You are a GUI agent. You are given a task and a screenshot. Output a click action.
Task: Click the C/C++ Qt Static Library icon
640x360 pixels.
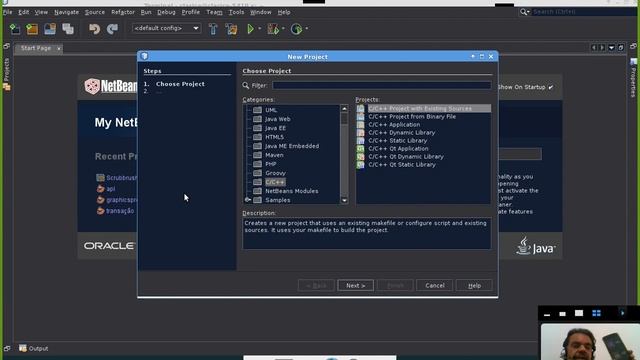point(360,164)
